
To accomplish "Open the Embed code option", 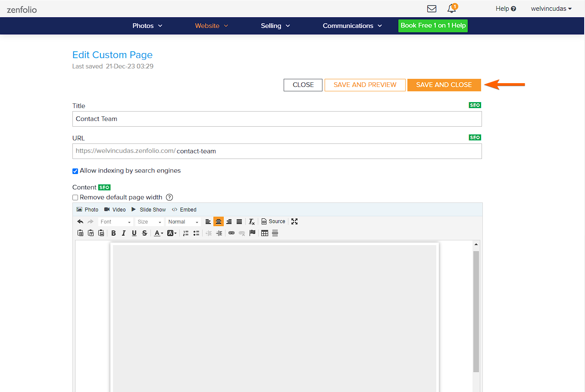I will pos(184,210).
